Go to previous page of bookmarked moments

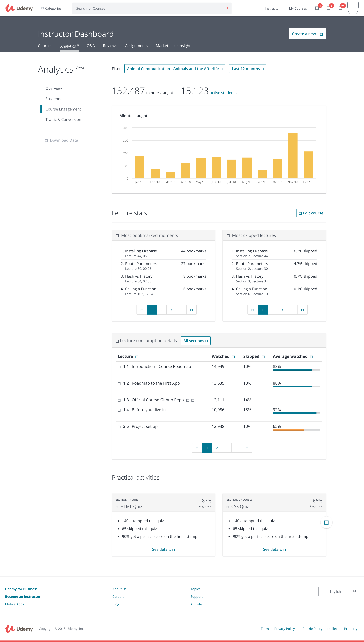coord(142,310)
